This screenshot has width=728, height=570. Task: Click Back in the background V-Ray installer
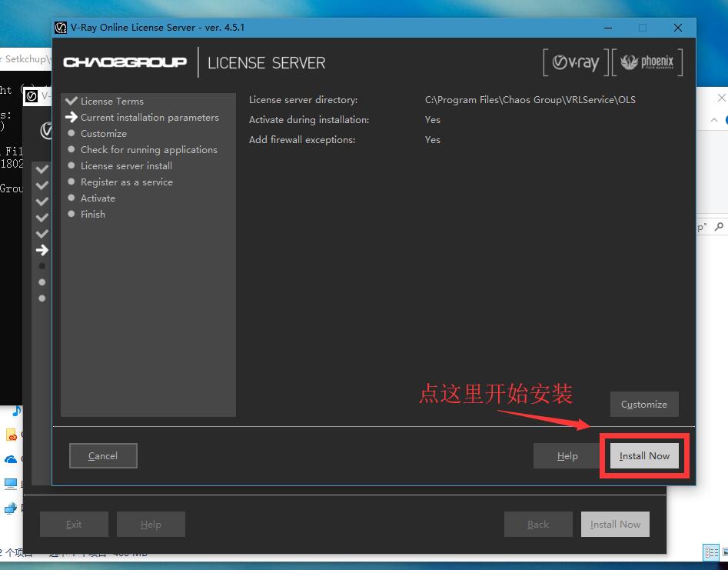coord(538,524)
